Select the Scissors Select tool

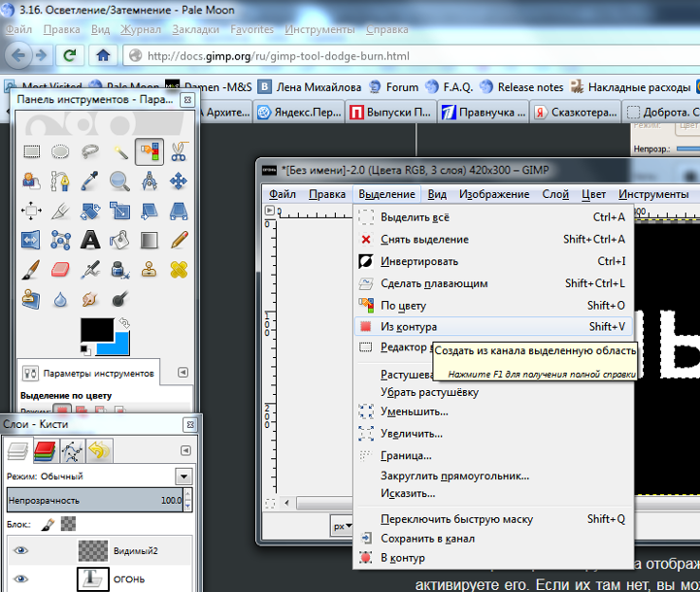click(179, 151)
